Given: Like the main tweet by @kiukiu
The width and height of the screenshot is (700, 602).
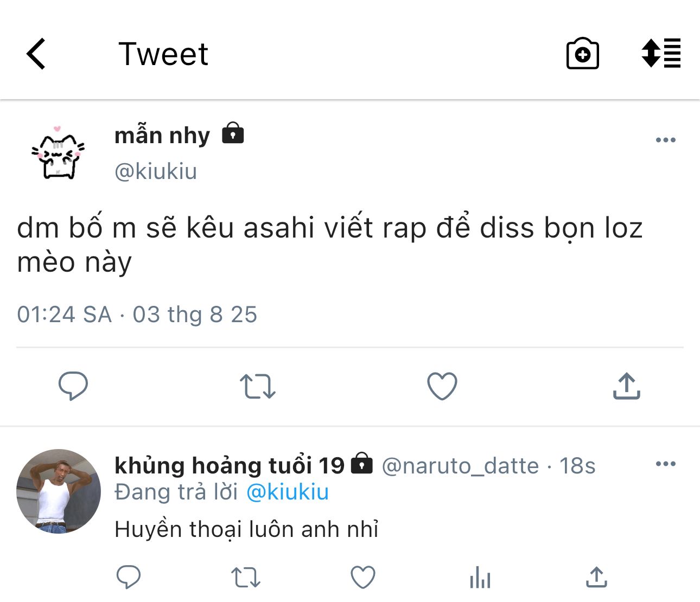Looking at the screenshot, I should click(x=442, y=386).
